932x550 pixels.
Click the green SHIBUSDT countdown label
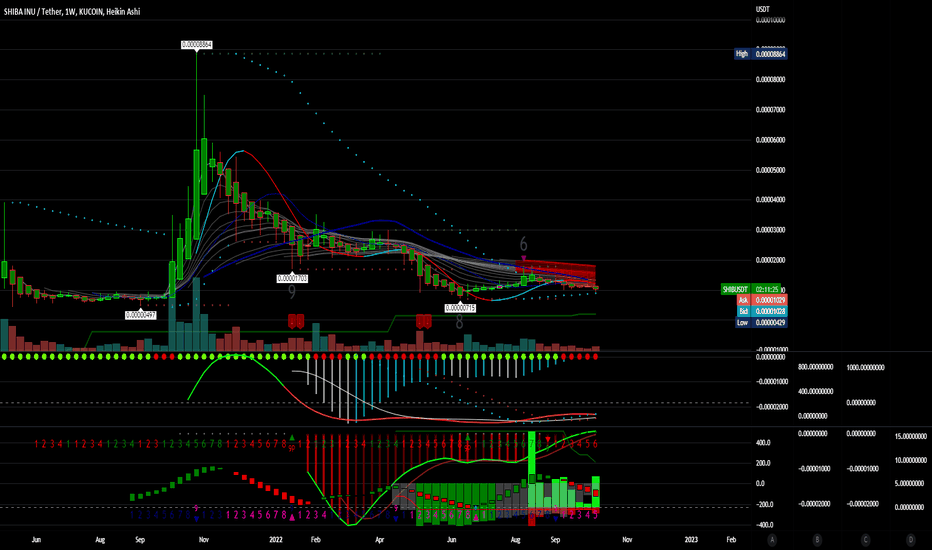(751, 290)
